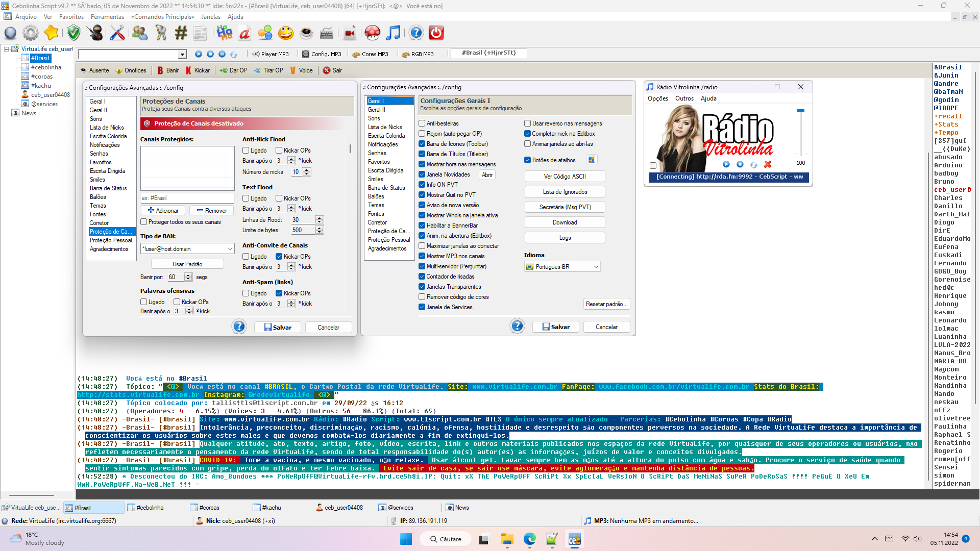Toggle Ligado under Anti-Nick Flood
The width and height of the screenshot is (980, 551).
coord(246,151)
